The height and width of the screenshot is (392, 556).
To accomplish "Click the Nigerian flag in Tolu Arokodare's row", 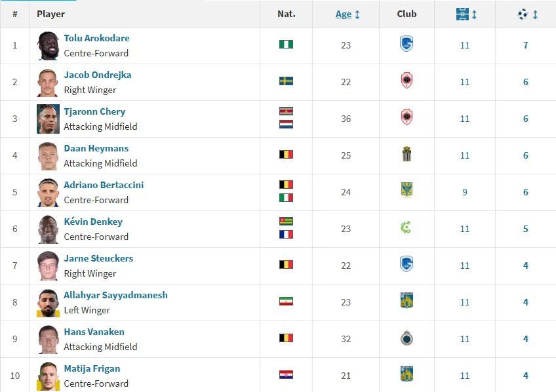I will click(x=286, y=45).
